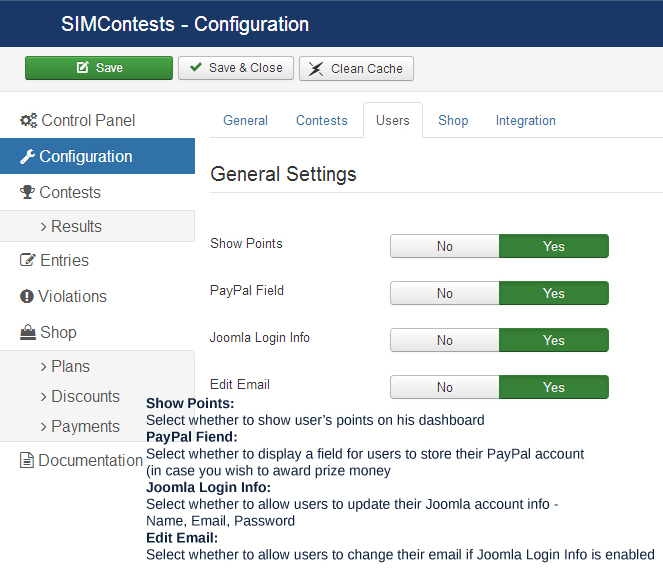Set PayPal Field to No

coord(445,293)
